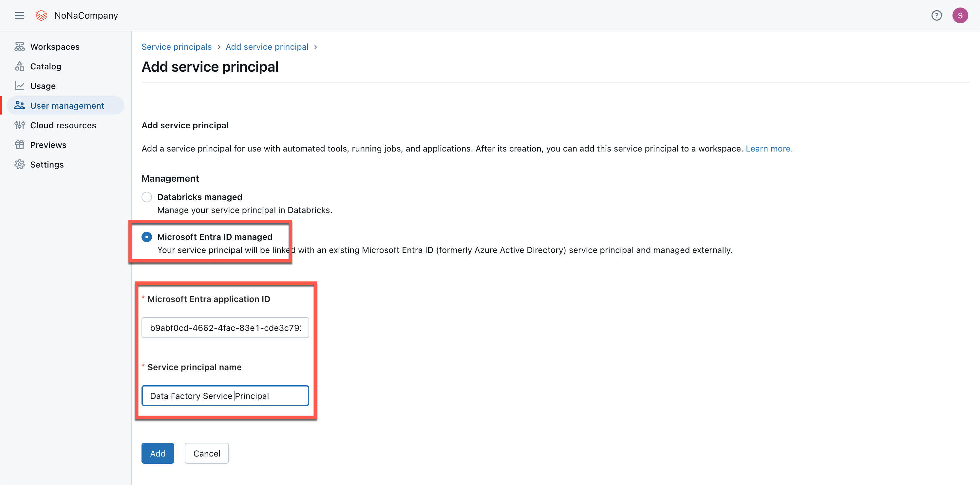Image resolution: width=980 pixels, height=485 pixels.
Task: Select Microsoft Entra ID managed radio
Action: (x=146, y=237)
